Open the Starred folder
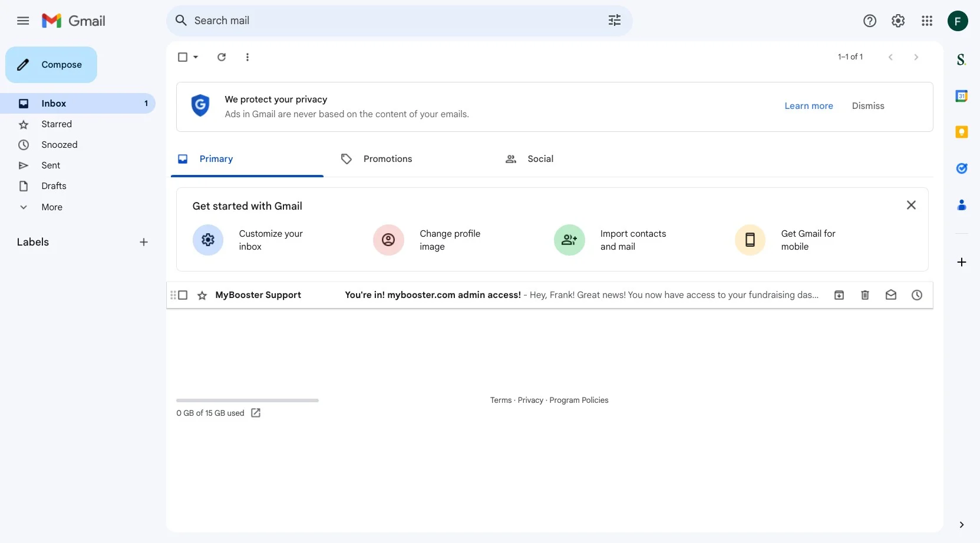This screenshot has height=543, width=980. (x=78, y=124)
